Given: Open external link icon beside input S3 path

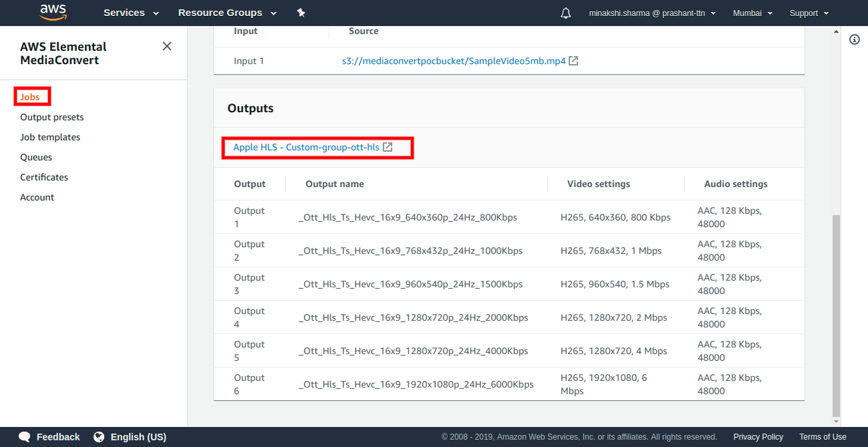Looking at the screenshot, I should click(573, 61).
